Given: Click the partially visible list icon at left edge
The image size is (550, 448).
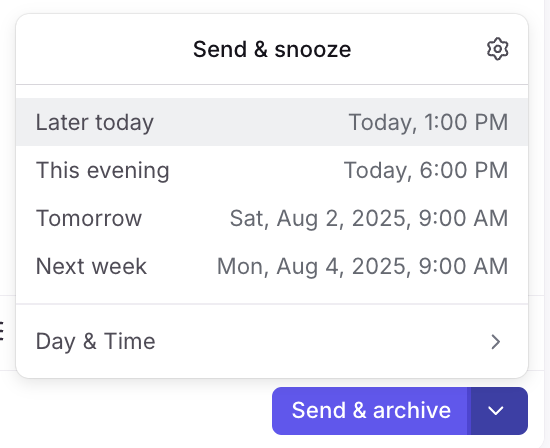Looking at the screenshot, I should [2, 332].
